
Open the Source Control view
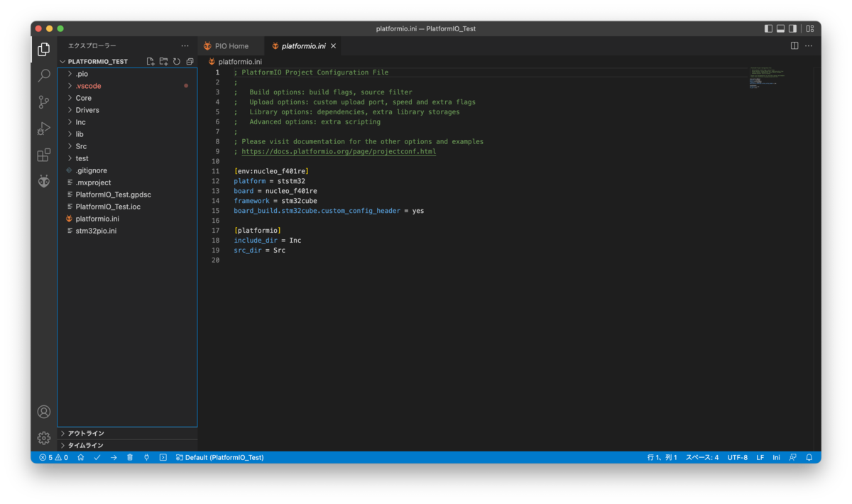(44, 102)
